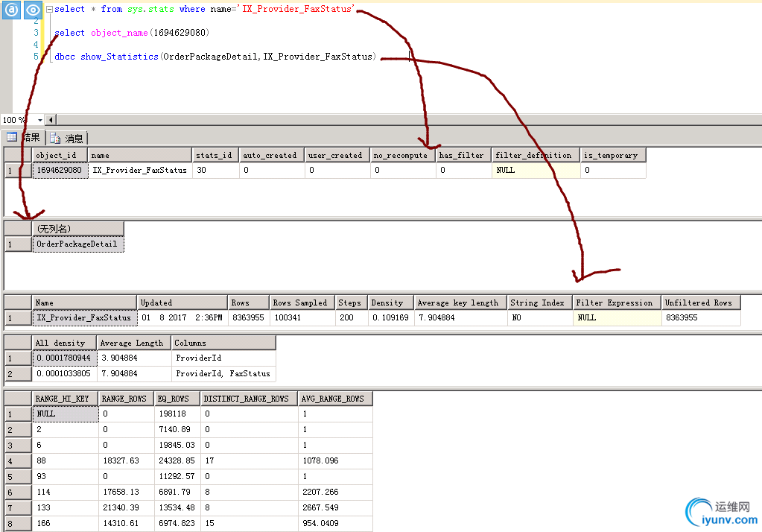Select the Density cell 0.109169
Image resolution: width=762 pixels, height=532 pixels.
(390, 317)
